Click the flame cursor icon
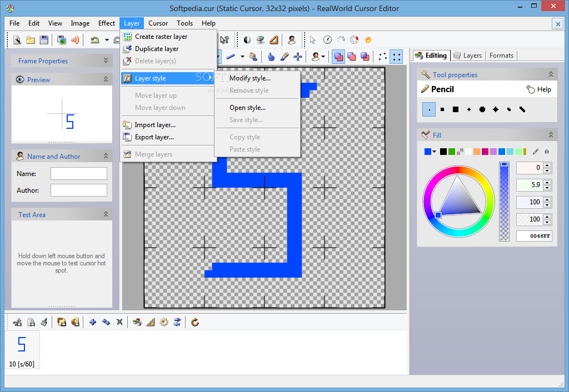 pos(368,40)
